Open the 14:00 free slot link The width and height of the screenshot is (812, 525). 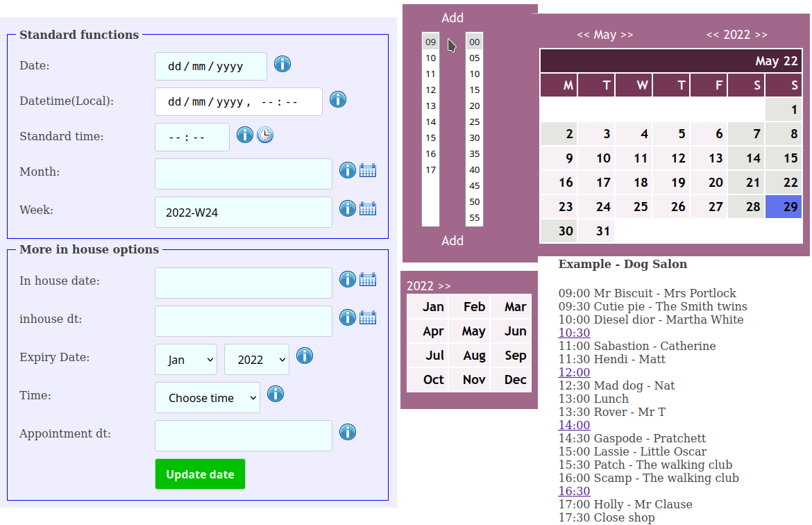(x=575, y=425)
